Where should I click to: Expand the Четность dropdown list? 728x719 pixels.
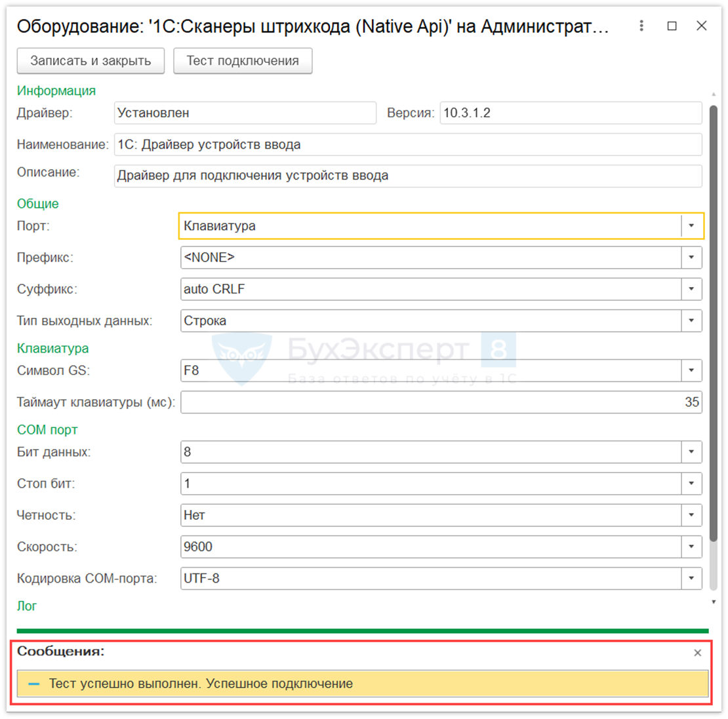coord(691,515)
